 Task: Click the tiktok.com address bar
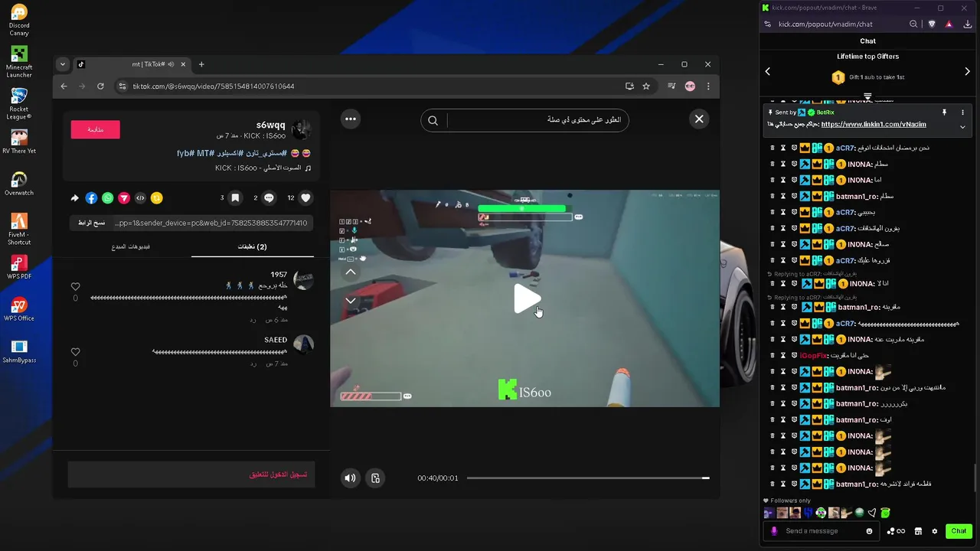(367, 86)
